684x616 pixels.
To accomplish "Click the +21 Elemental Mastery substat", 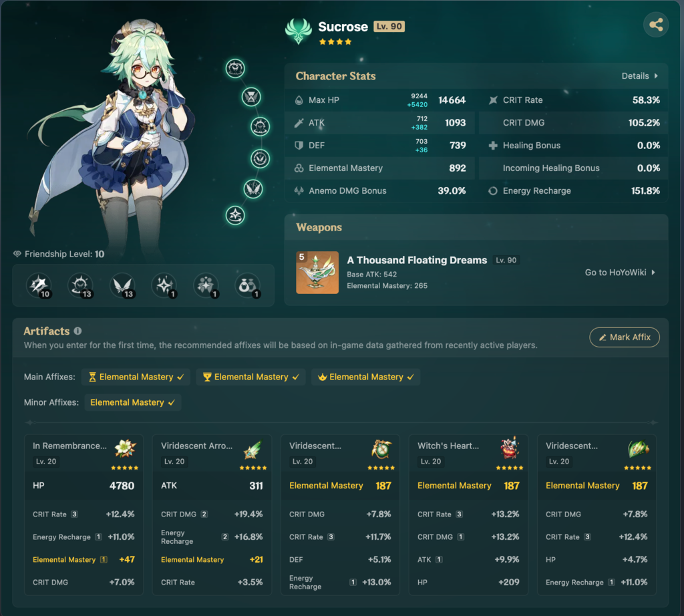I will pos(256,560).
